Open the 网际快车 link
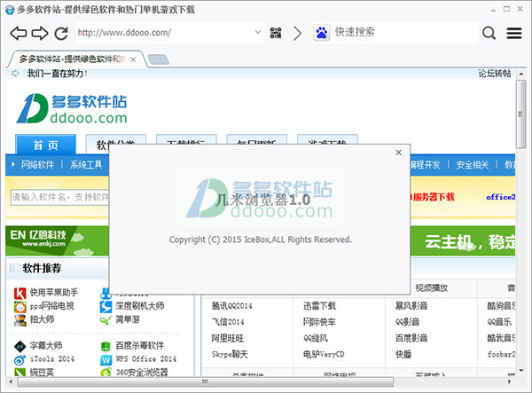This screenshot has height=393, width=532. coord(319,322)
